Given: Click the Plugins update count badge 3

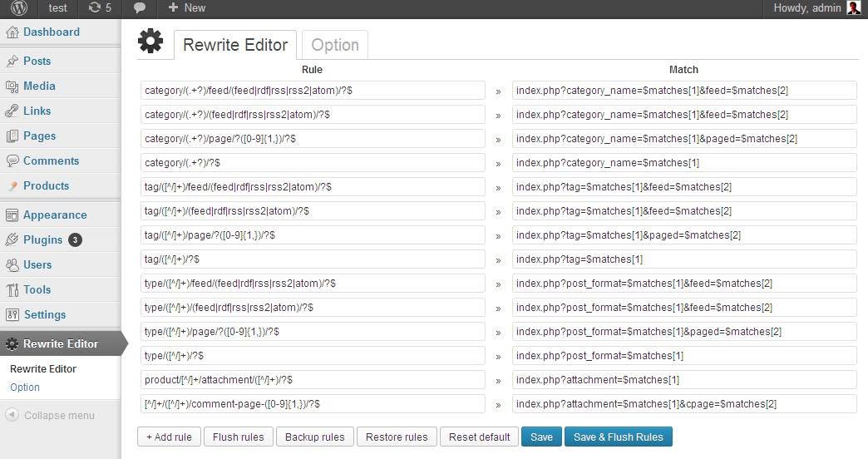Looking at the screenshot, I should (76, 239).
